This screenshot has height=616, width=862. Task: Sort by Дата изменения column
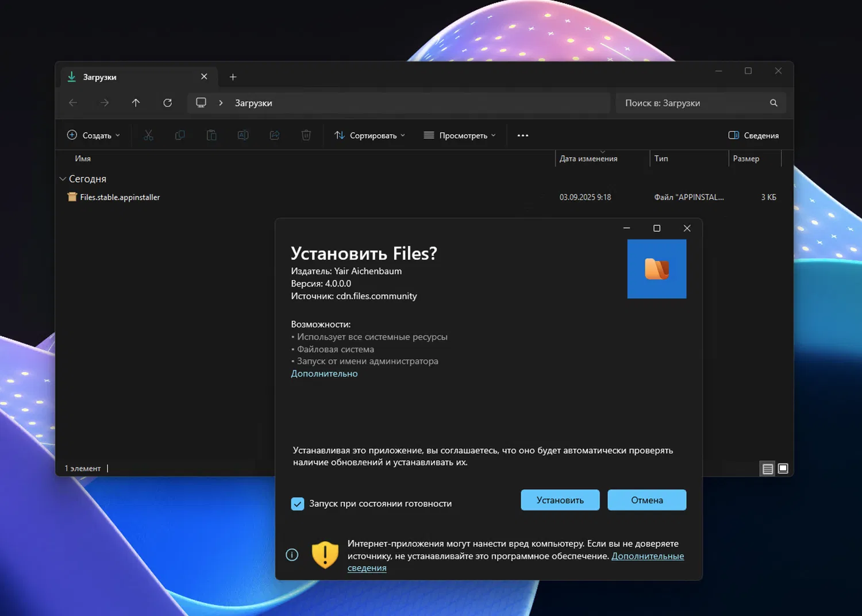point(588,159)
